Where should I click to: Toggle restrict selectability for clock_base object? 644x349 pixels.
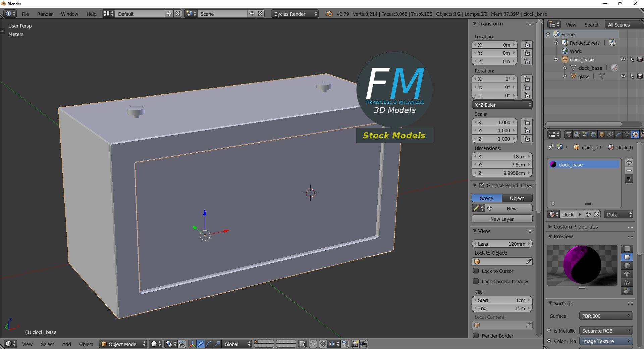(632, 59)
